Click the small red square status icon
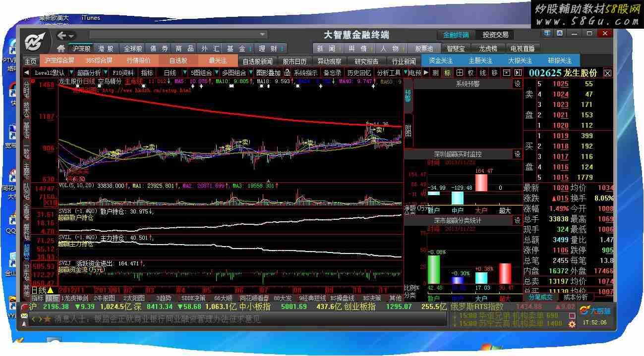Screen dimensions: 644x356 [572, 315]
